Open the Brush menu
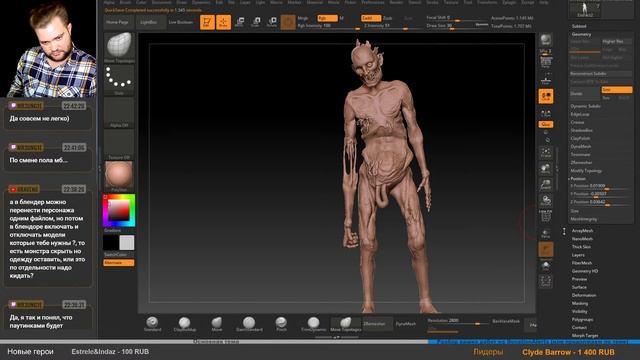Image resolution: width=640 pixels, height=360 pixels. (x=125, y=2)
